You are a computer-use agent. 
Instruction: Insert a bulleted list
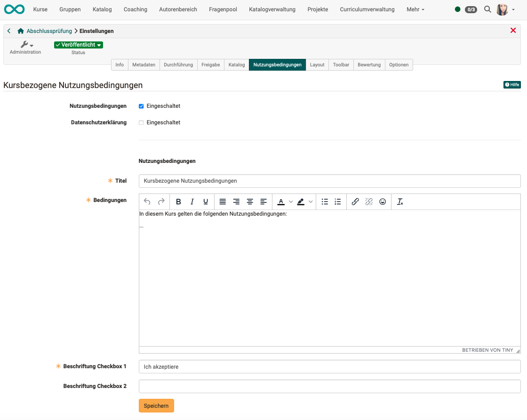[325, 202]
